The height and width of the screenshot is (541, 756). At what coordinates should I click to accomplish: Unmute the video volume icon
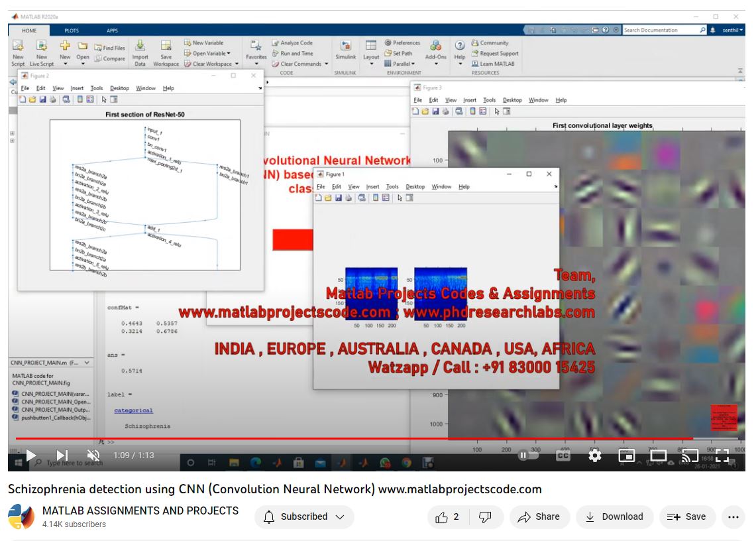pyautogui.click(x=93, y=455)
